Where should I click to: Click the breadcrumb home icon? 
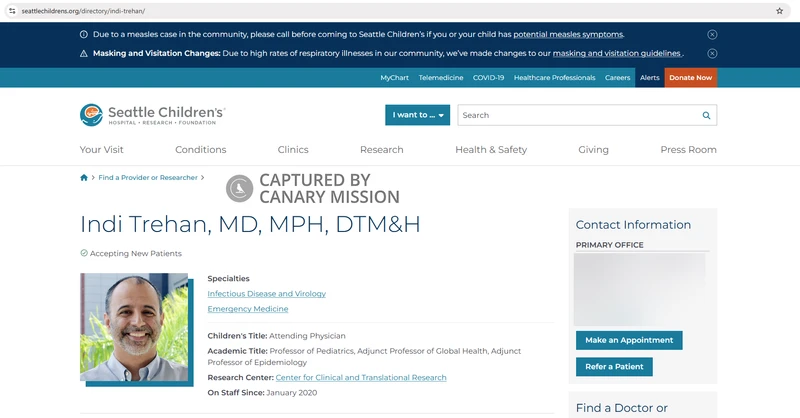click(x=84, y=178)
